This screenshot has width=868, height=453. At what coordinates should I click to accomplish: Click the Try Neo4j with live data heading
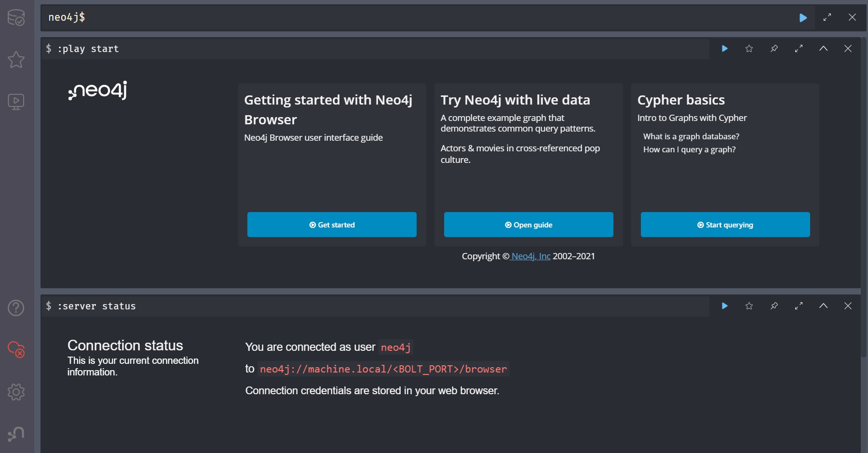coord(515,100)
